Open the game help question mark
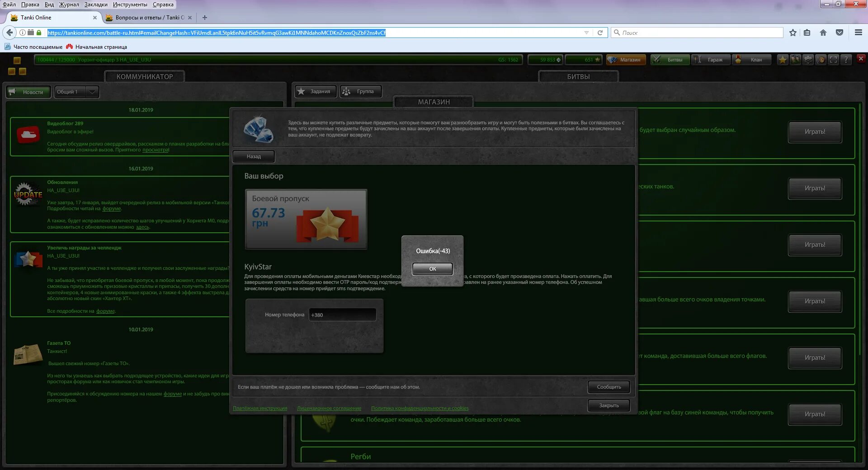The height and width of the screenshot is (470, 868). pos(846,60)
